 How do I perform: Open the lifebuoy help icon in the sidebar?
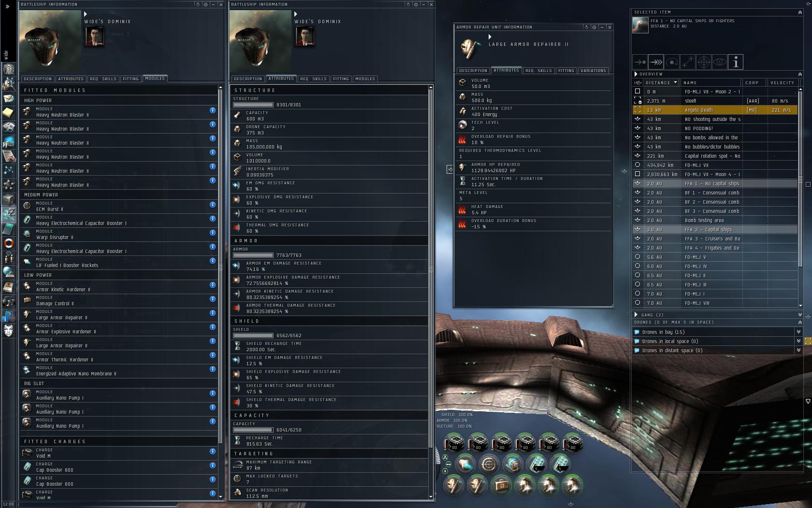point(8,243)
